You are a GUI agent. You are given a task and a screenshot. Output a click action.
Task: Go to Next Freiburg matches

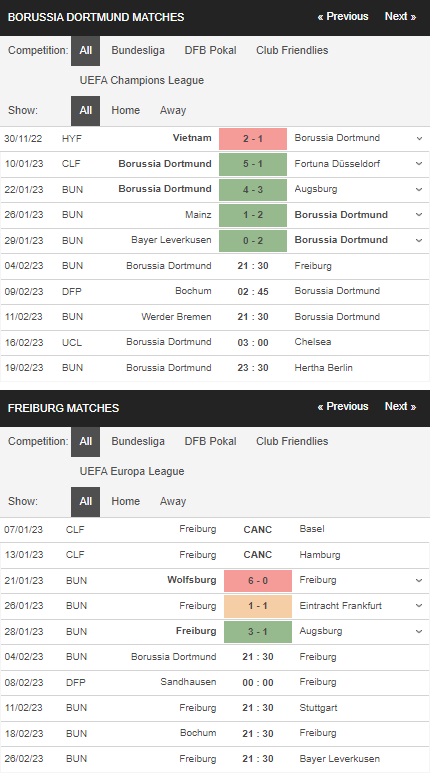(x=400, y=406)
